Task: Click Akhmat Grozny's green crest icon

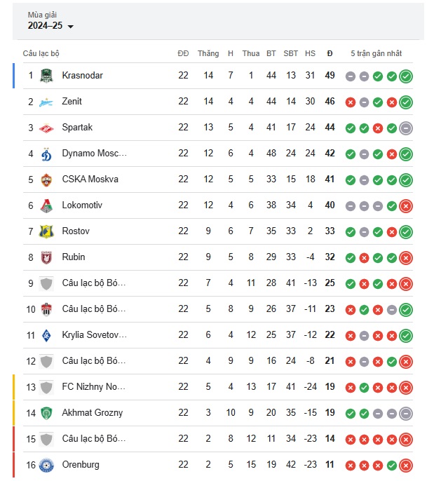Action: [x=46, y=413]
